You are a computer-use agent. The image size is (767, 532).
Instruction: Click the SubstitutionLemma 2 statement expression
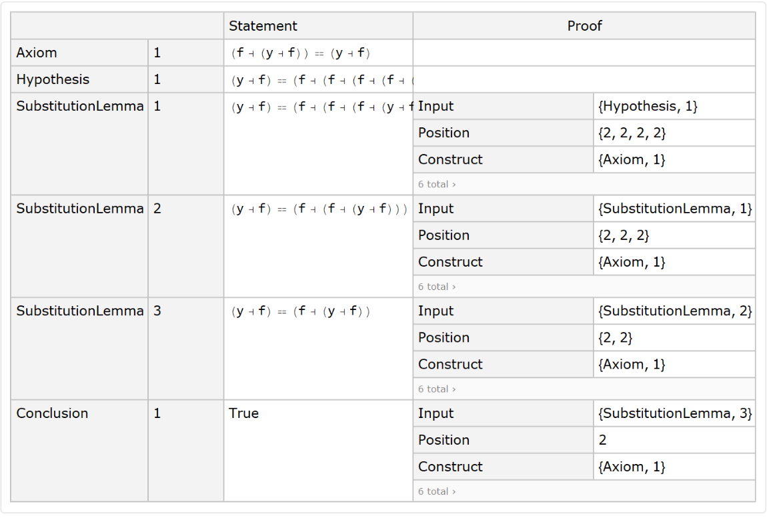[319, 209]
